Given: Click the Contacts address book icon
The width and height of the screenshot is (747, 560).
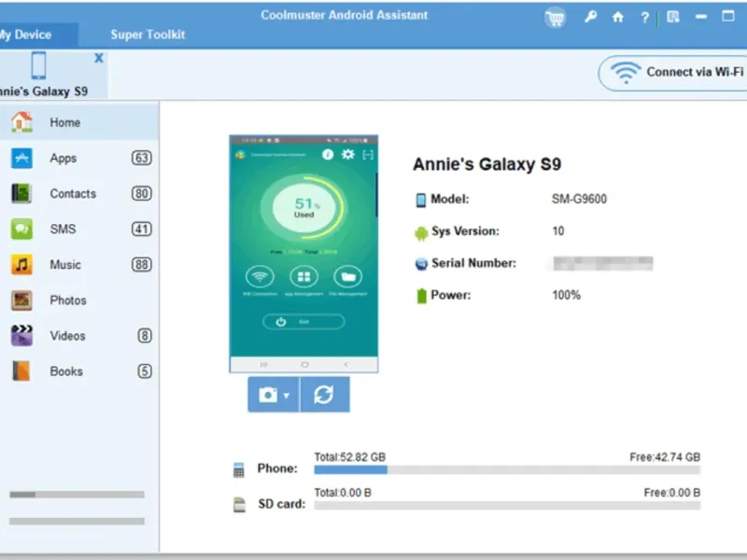Looking at the screenshot, I should pyautogui.click(x=21, y=193).
